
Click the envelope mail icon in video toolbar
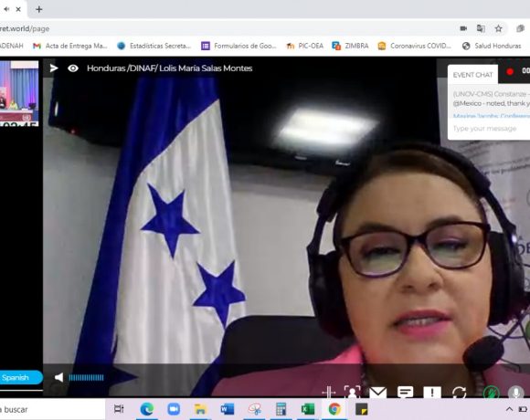(x=378, y=393)
